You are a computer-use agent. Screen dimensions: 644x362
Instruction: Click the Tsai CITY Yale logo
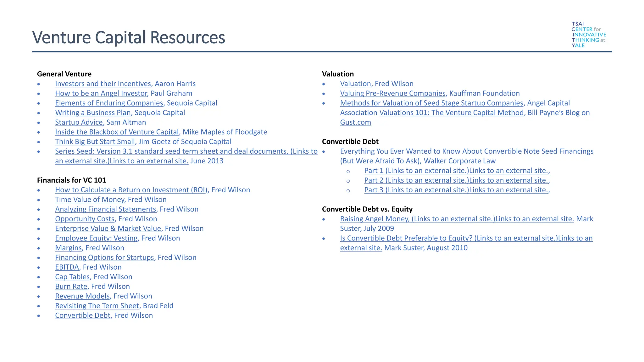click(588, 35)
